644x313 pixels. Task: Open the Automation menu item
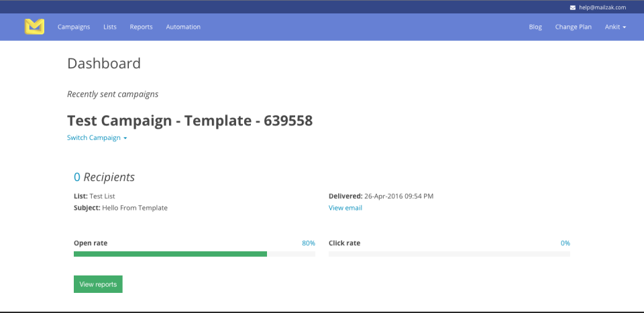[183, 27]
